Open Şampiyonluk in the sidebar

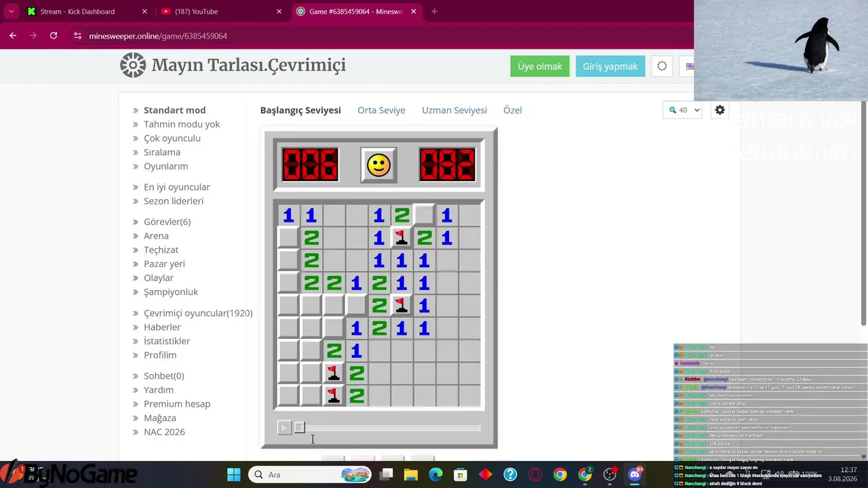pyautogui.click(x=171, y=291)
